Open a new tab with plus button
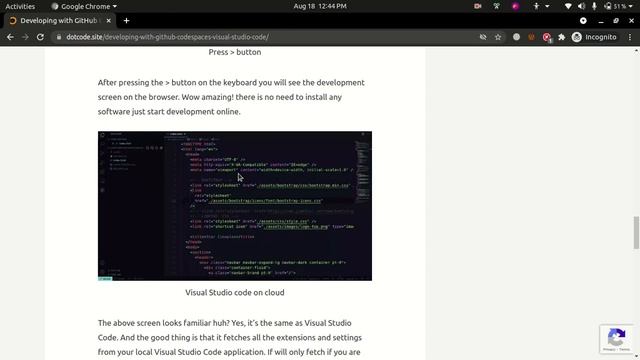Viewport: 640px width, 360px height. click(127, 20)
